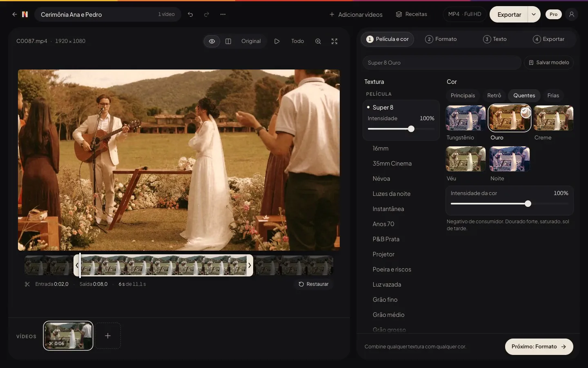
Task: Select the Véu color swatch
Action: click(x=466, y=159)
